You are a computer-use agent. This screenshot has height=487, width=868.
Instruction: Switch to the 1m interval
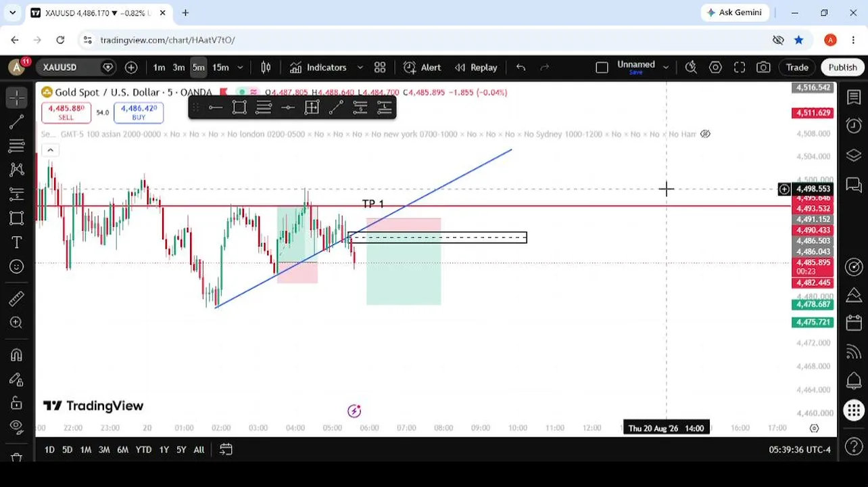[159, 68]
